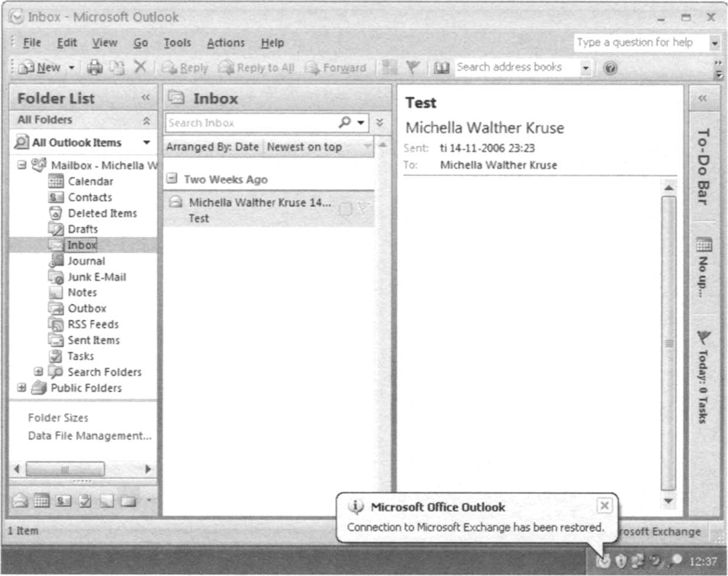Screen dimensions: 728x576
Task: Open the Help menu
Action: (x=272, y=42)
